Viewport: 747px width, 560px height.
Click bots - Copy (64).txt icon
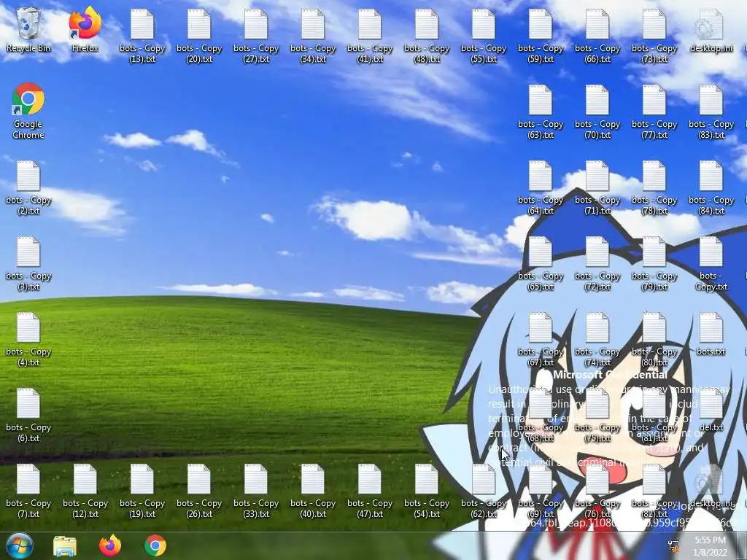[x=541, y=187]
